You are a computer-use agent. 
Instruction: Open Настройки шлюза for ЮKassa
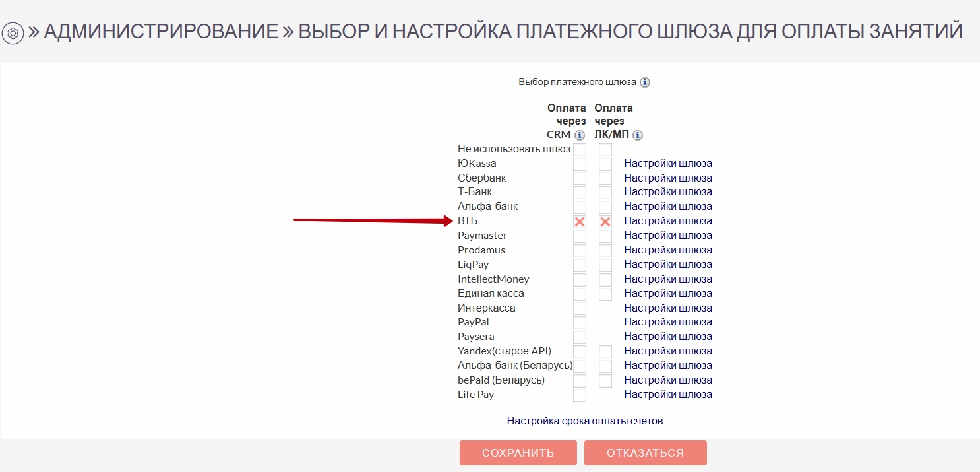click(x=668, y=164)
